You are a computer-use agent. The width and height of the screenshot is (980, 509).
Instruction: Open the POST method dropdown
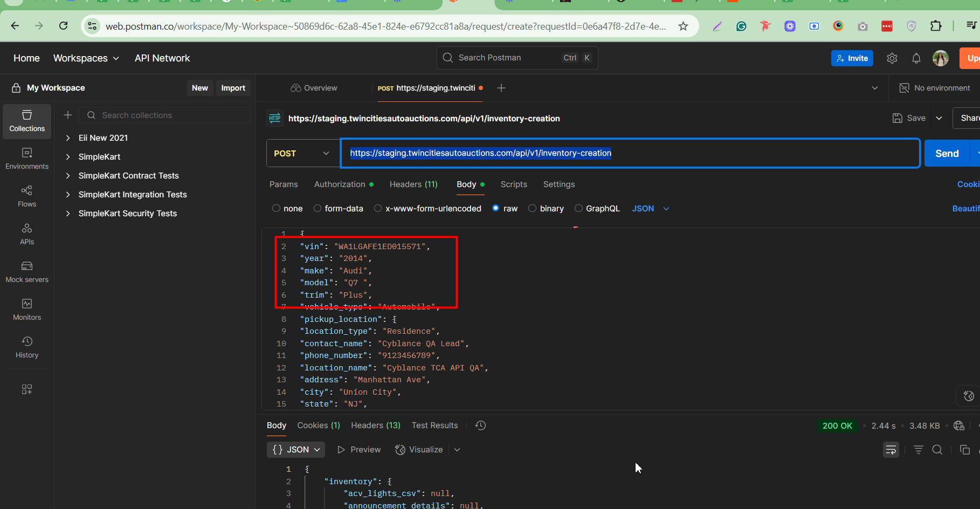tap(302, 153)
